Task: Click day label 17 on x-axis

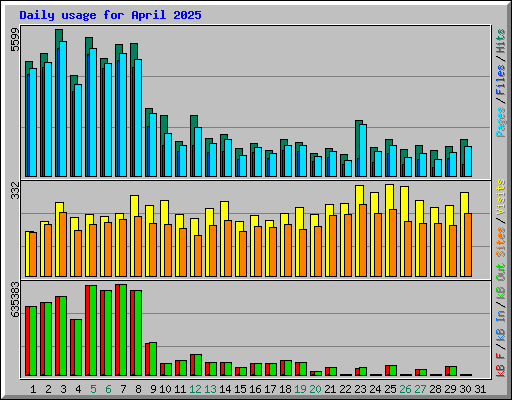Action: 270,389
